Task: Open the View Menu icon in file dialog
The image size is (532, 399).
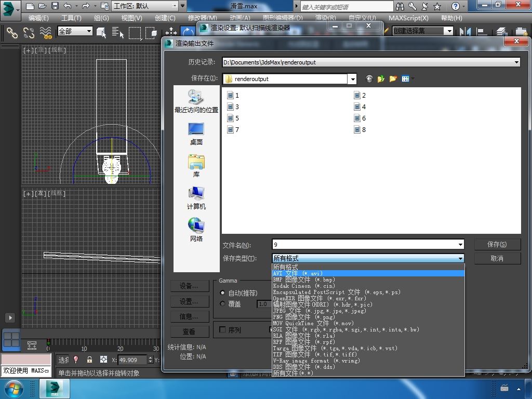Action: pos(406,79)
